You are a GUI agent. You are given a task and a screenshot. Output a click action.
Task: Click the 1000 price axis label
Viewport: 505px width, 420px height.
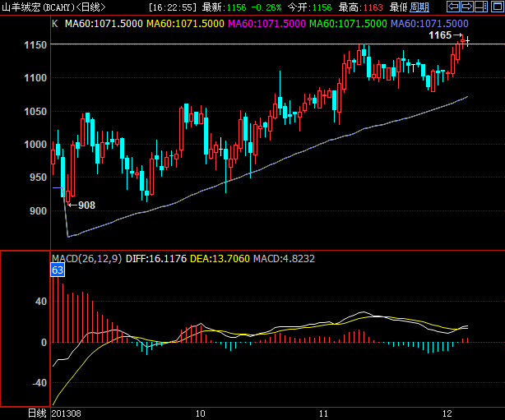click(x=35, y=145)
